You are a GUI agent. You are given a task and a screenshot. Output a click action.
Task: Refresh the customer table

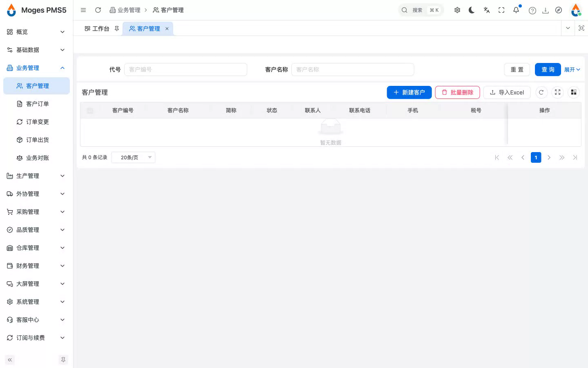tap(541, 92)
